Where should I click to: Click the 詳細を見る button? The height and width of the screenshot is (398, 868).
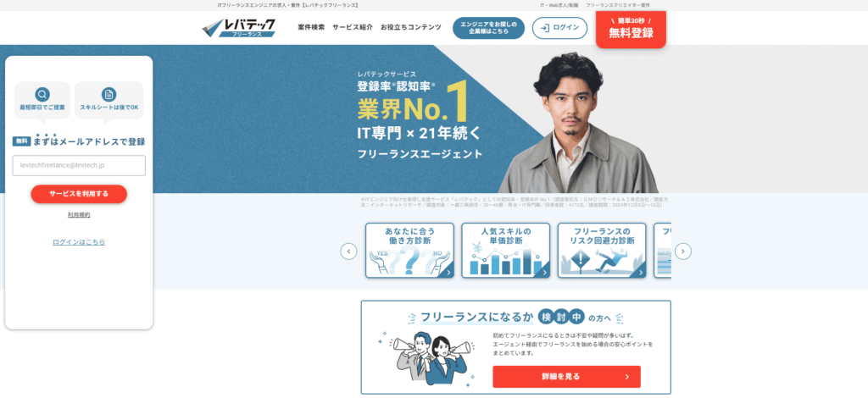(x=566, y=377)
